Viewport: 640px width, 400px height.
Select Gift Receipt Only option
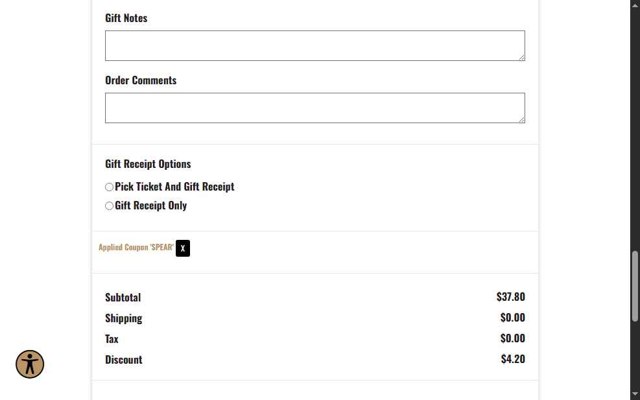tap(109, 206)
